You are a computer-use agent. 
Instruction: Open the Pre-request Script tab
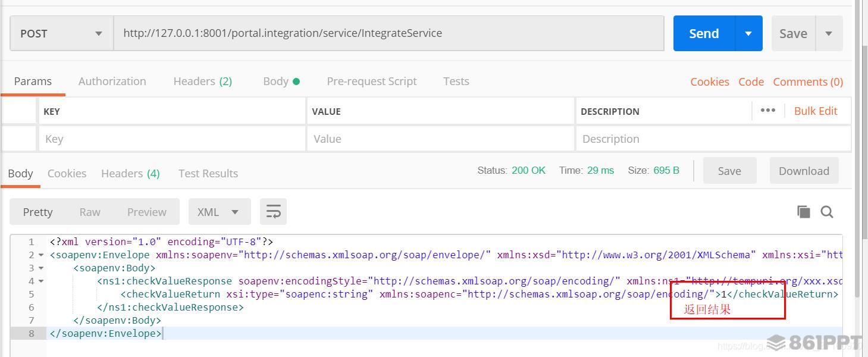372,82
